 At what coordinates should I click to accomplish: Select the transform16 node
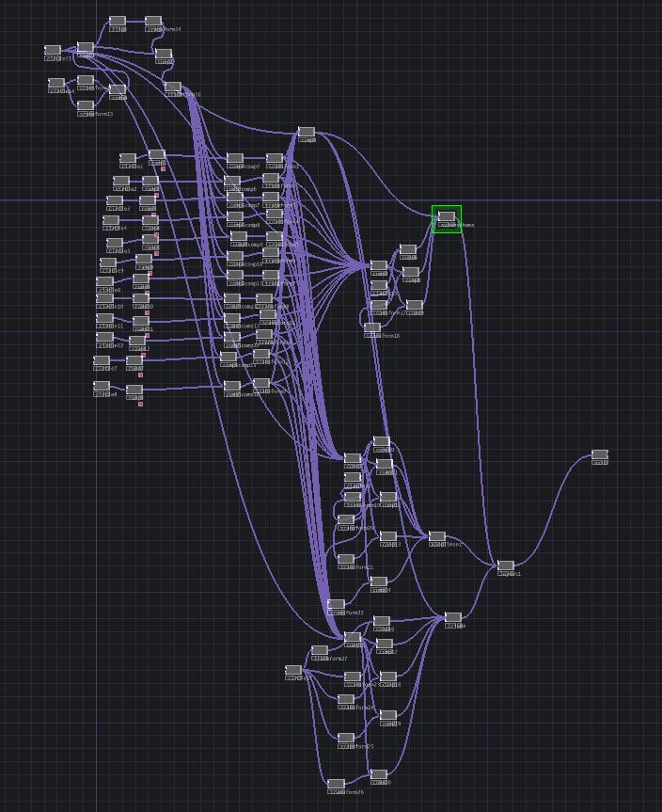click(x=173, y=87)
